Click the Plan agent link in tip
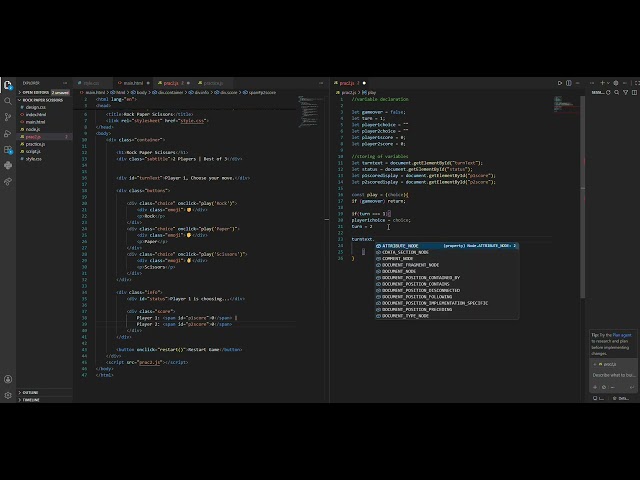The width and height of the screenshot is (640, 480). 622,335
